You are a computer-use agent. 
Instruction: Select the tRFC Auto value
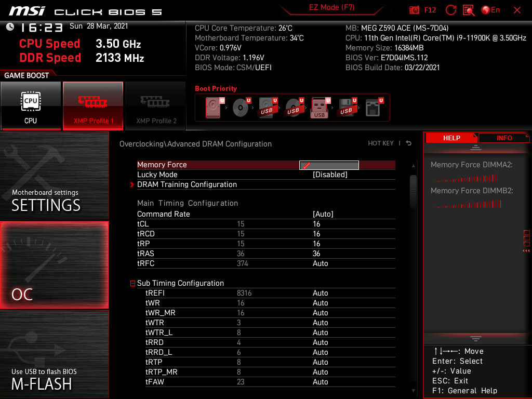click(x=320, y=263)
